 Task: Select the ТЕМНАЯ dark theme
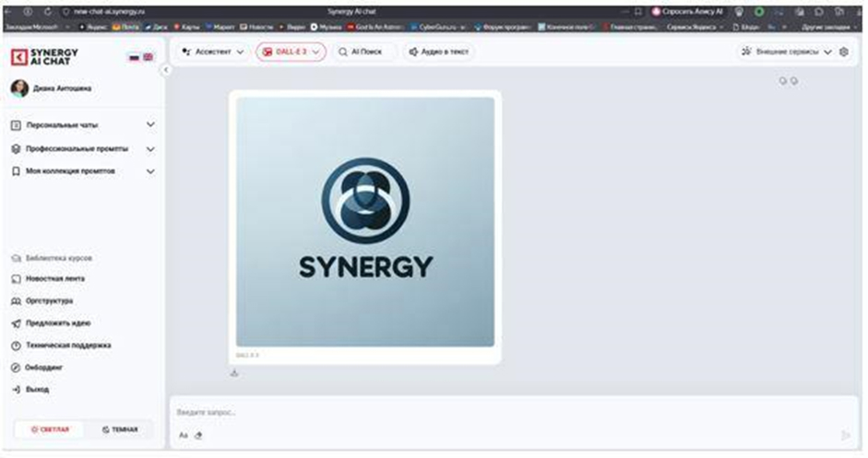[x=120, y=429]
